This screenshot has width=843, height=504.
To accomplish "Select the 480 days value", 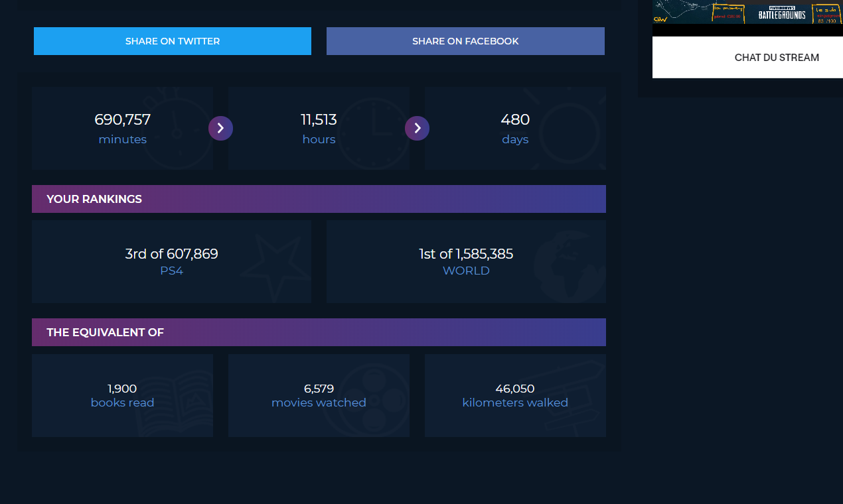I will pos(515,120).
